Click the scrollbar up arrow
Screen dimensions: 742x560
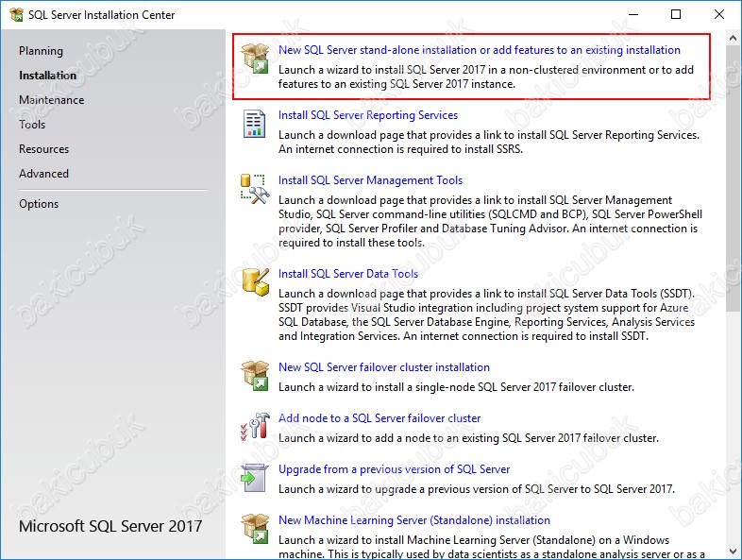click(734, 38)
